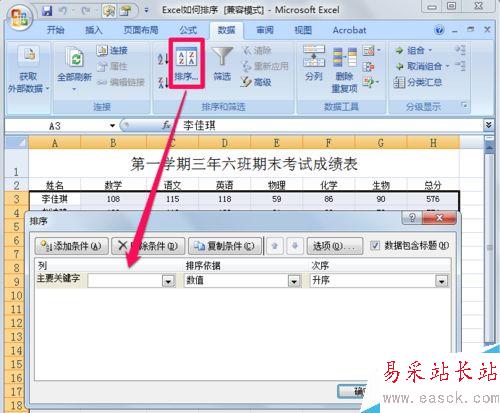500x413 pixels.
Task: Open the Sort (排序) dialog button
Action: click(186, 63)
